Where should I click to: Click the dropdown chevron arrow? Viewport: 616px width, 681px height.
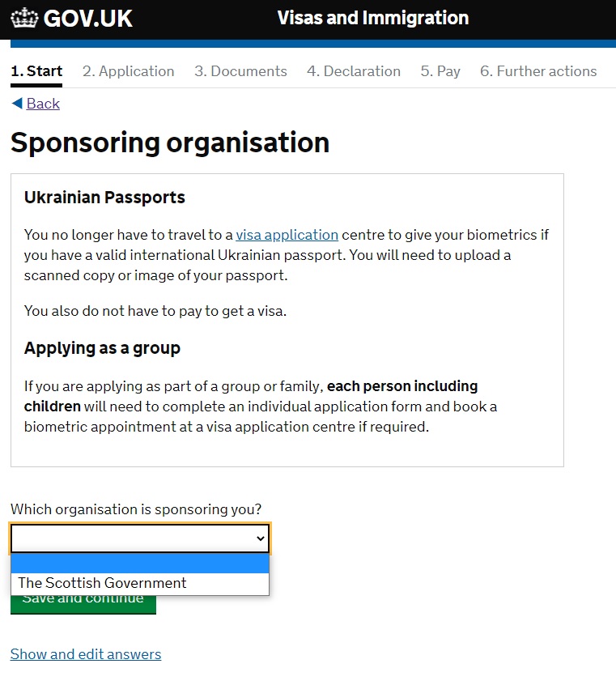point(261,538)
